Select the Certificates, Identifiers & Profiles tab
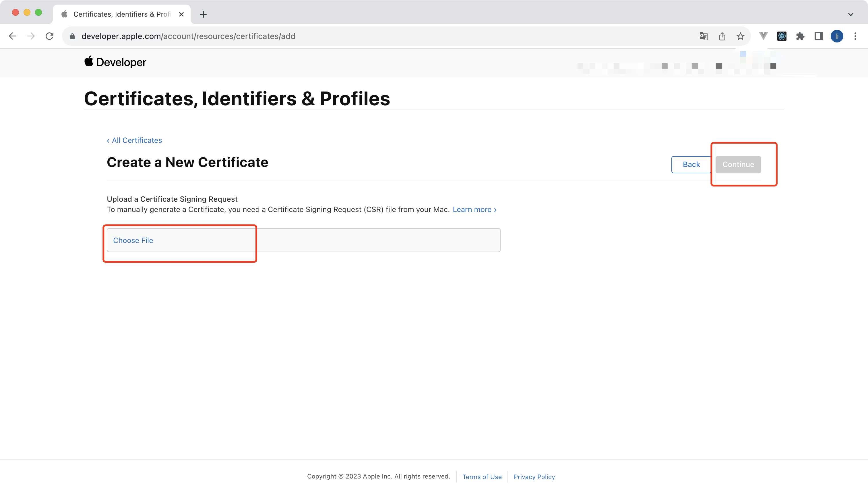The image size is (868, 494). click(121, 14)
